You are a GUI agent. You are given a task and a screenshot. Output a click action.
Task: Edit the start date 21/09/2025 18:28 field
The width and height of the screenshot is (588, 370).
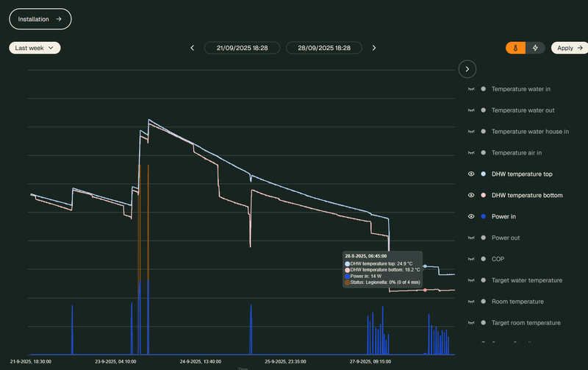[243, 48]
